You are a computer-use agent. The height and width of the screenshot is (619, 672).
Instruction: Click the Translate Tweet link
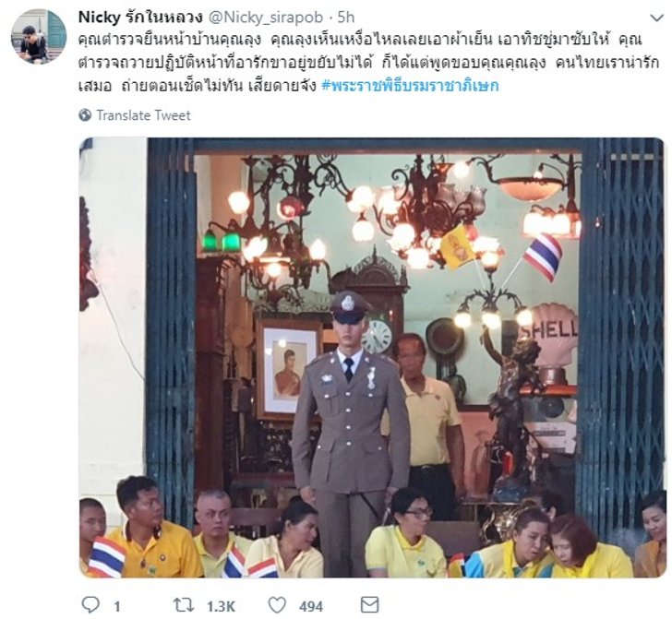[143, 115]
